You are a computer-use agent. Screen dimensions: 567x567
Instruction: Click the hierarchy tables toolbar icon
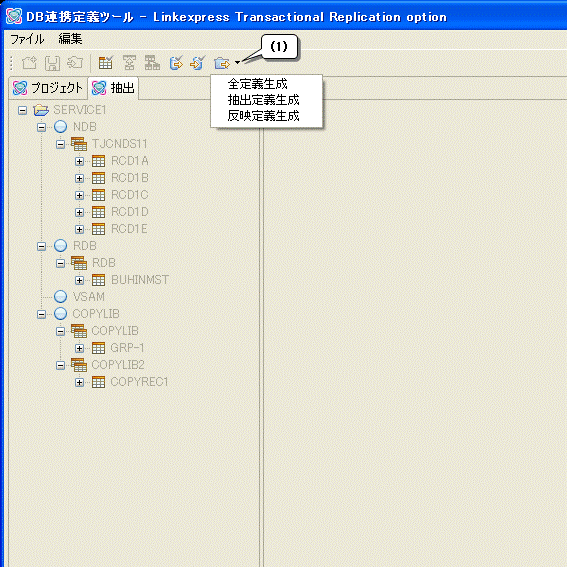(x=152, y=63)
